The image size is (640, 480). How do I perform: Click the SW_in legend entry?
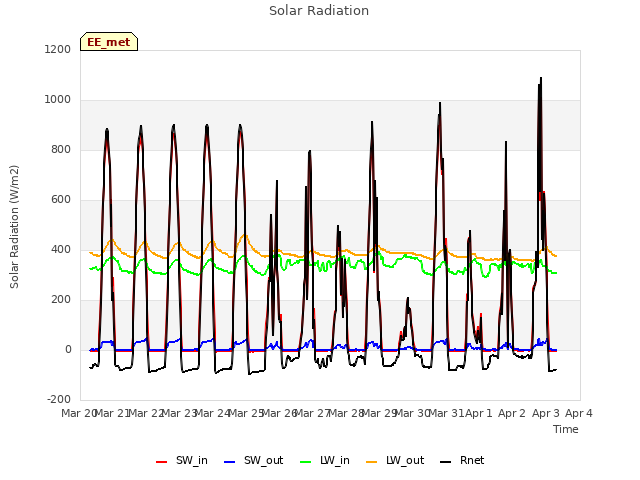coord(182,460)
